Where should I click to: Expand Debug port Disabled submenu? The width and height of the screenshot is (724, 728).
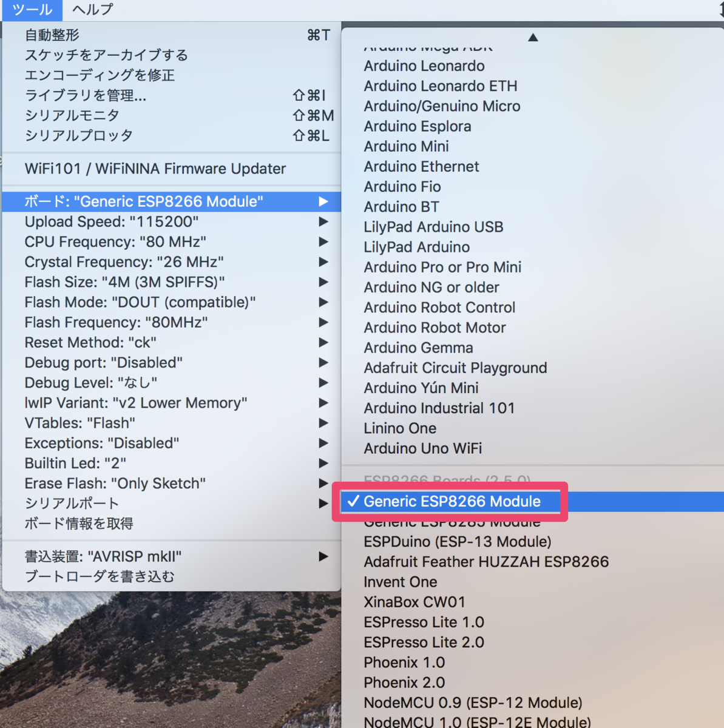pos(172,362)
